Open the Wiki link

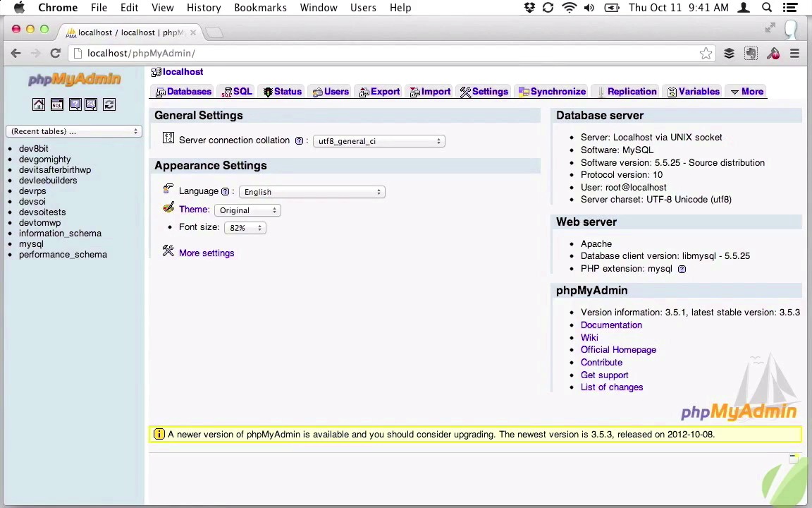pos(589,337)
